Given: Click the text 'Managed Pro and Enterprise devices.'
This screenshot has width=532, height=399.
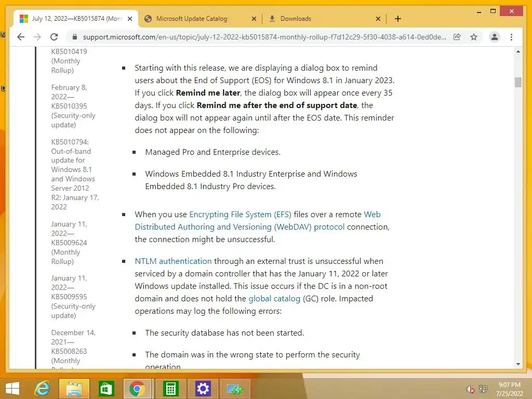Looking at the screenshot, I should point(212,152).
